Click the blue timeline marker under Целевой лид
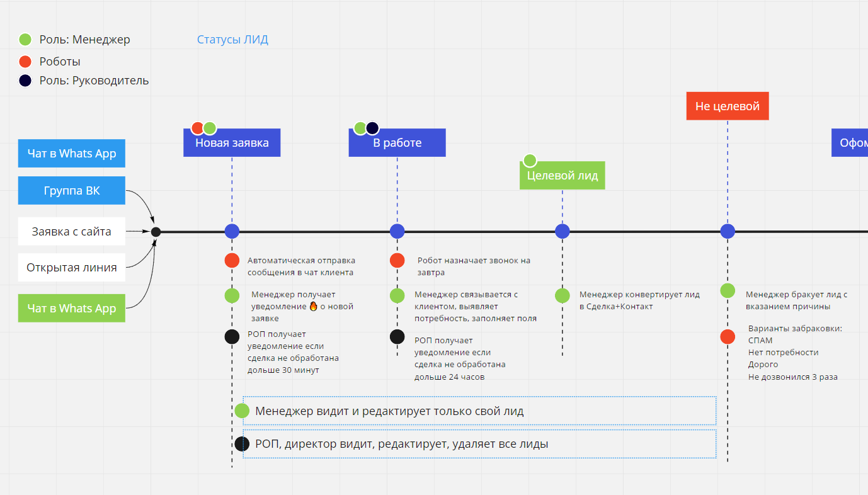The height and width of the screenshot is (495, 868). tap(562, 231)
